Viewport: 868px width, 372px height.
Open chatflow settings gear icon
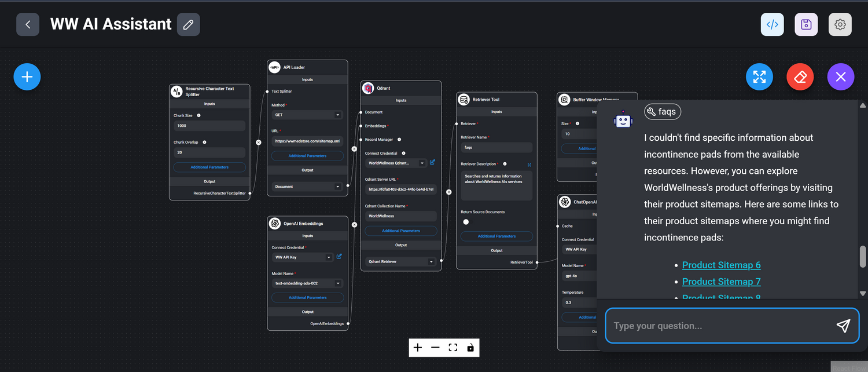[x=840, y=24]
